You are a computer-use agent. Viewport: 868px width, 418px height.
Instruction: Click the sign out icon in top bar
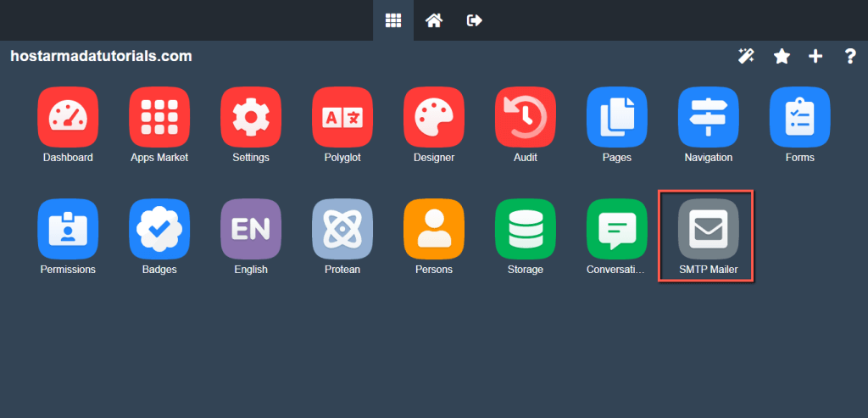[x=475, y=20]
